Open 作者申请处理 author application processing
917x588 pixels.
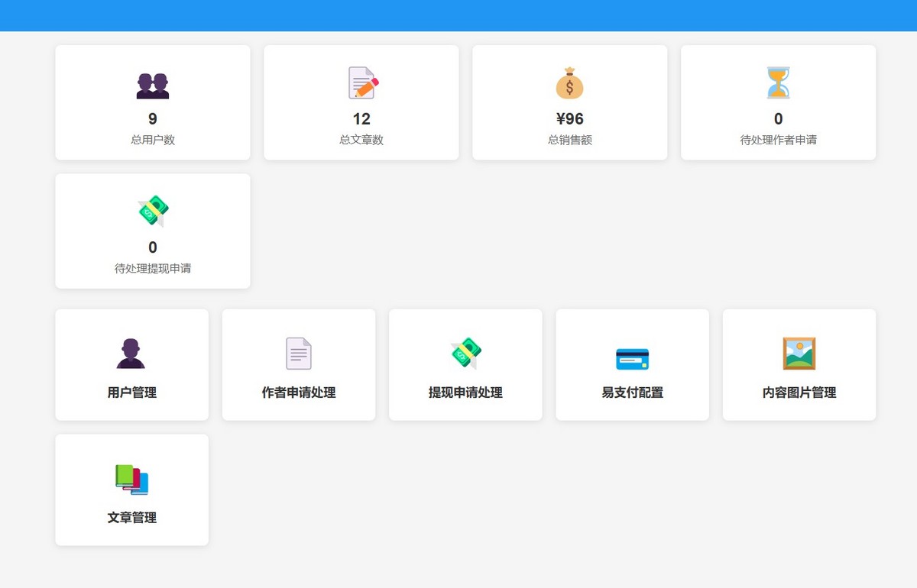[x=298, y=364]
